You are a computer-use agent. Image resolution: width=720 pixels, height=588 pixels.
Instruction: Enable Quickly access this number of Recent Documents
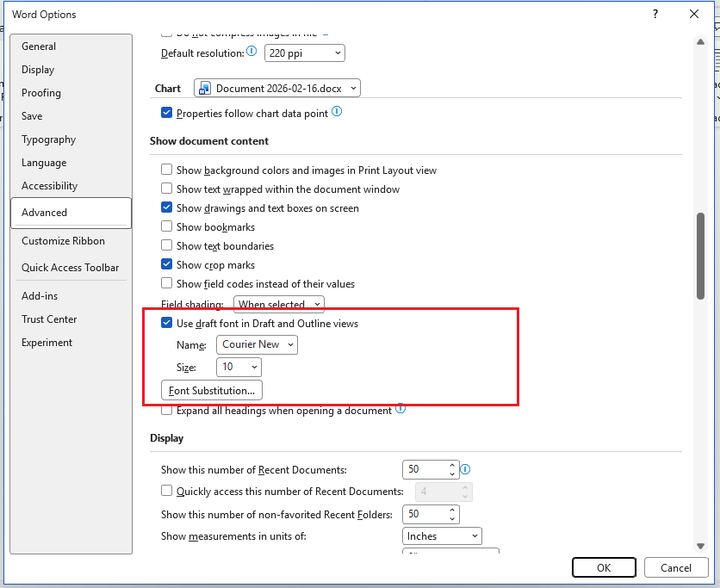click(167, 491)
